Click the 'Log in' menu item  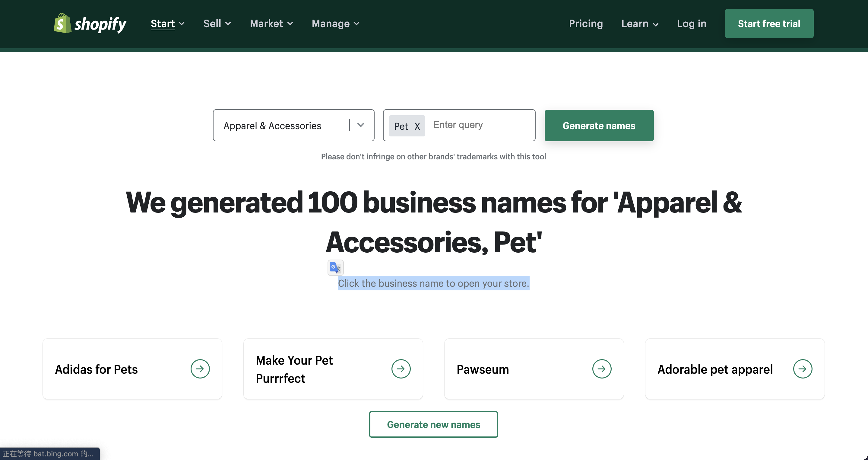(691, 24)
